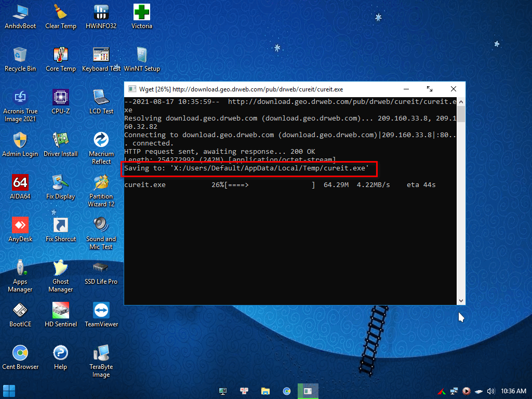This screenshot has width=532, height=399.
Task: Click the Wget vertical scrollbar thumb
Action: click(x=461, y=114)
